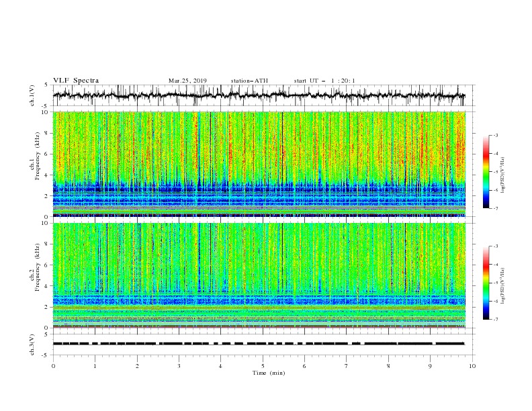Select the "start UT = 1 :20: 1" text

point(324,81)
